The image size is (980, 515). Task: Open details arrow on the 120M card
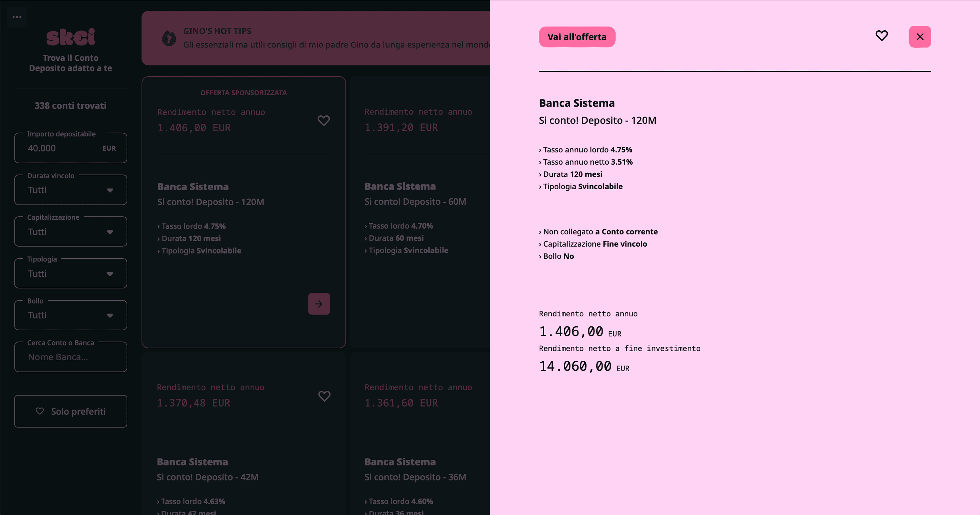click(319, 304)
